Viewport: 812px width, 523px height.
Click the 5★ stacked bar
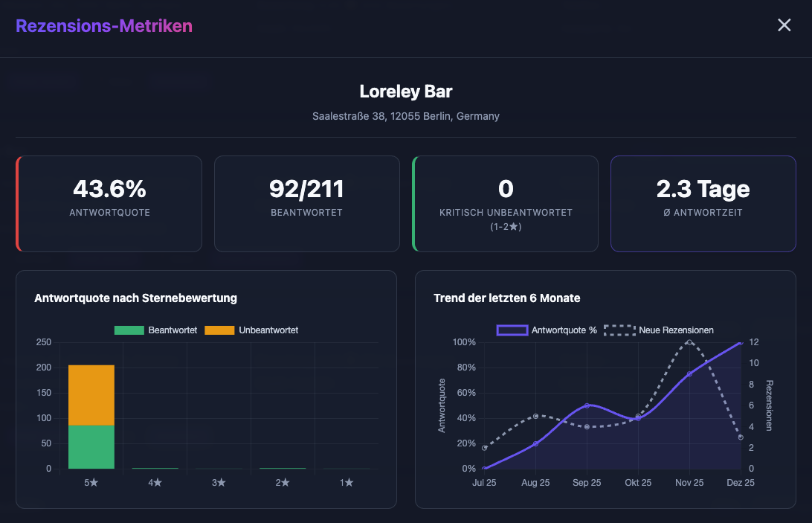tap(91, 417)
